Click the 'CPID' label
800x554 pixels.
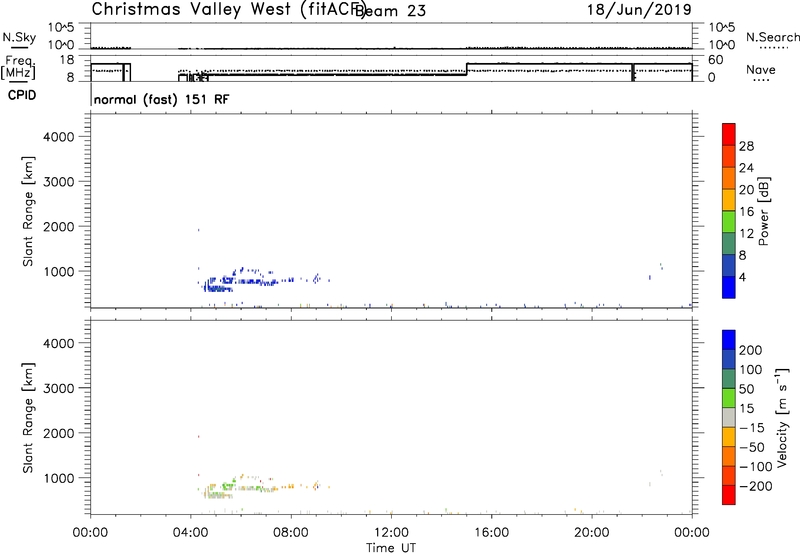pyautogui.click(x=22, y=95)
